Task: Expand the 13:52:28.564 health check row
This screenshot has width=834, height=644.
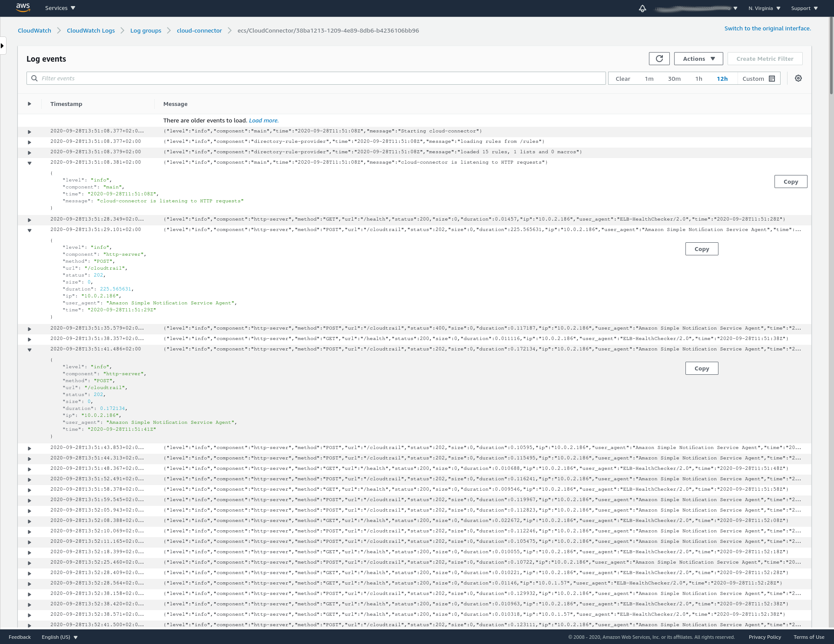Action: click(x=30, y=584)
